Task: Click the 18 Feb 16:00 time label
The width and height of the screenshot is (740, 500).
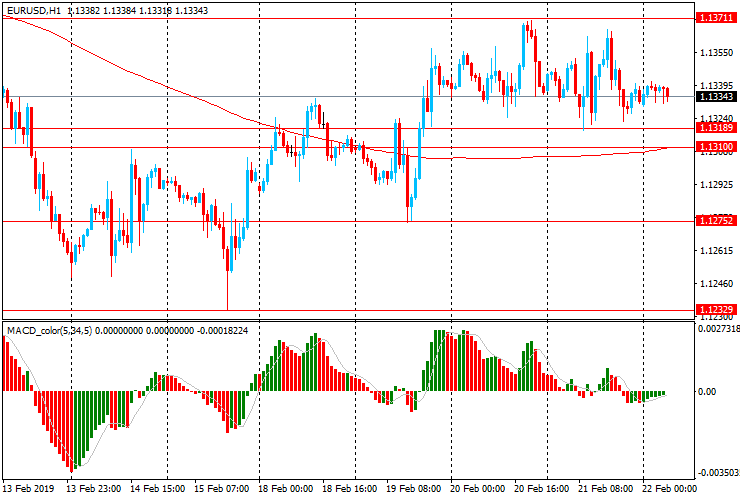Action: 350,488
